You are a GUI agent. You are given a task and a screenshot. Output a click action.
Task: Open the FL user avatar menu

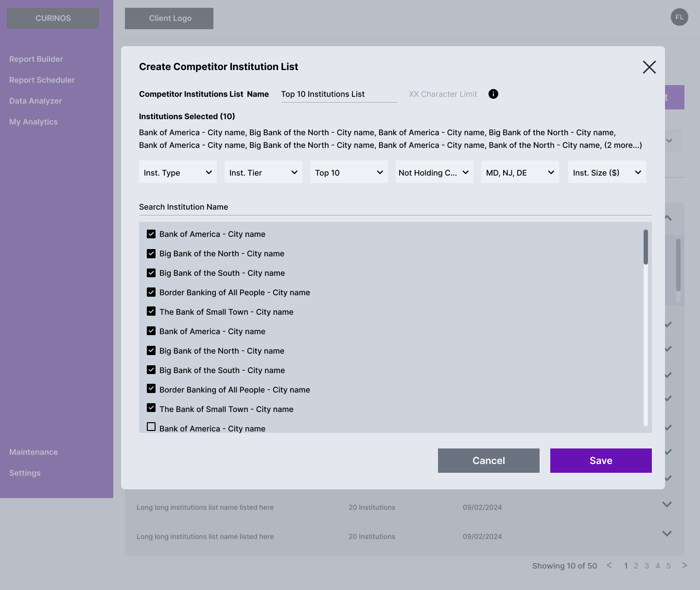pyautogui.click(x=680, y=17)
